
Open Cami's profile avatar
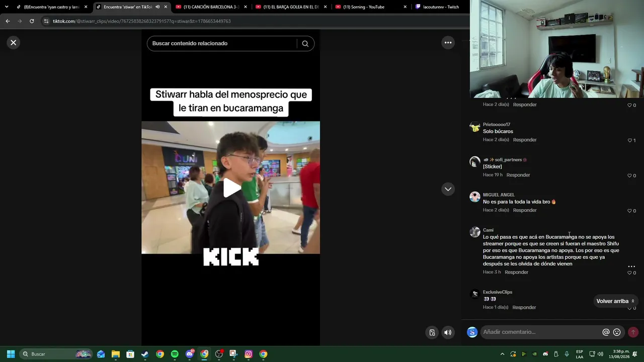[x=474, y=232]
